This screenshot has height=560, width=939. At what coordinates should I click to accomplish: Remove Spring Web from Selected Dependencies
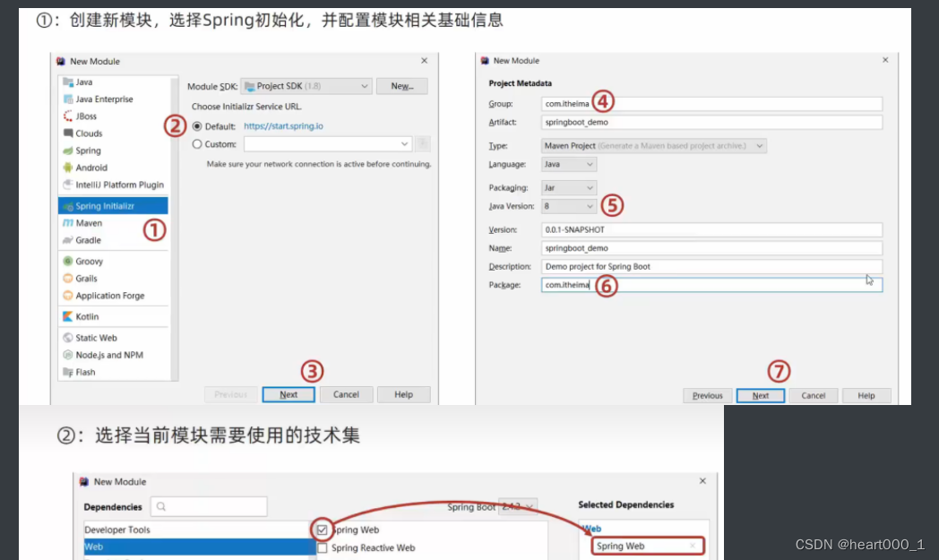pyautogui.click(x=693, y=546)
